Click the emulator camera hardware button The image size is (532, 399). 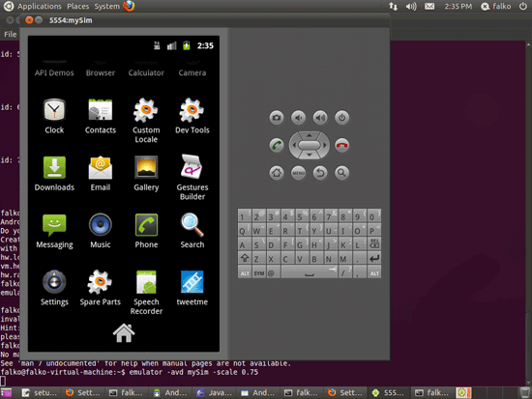click(x=277, y=118)
